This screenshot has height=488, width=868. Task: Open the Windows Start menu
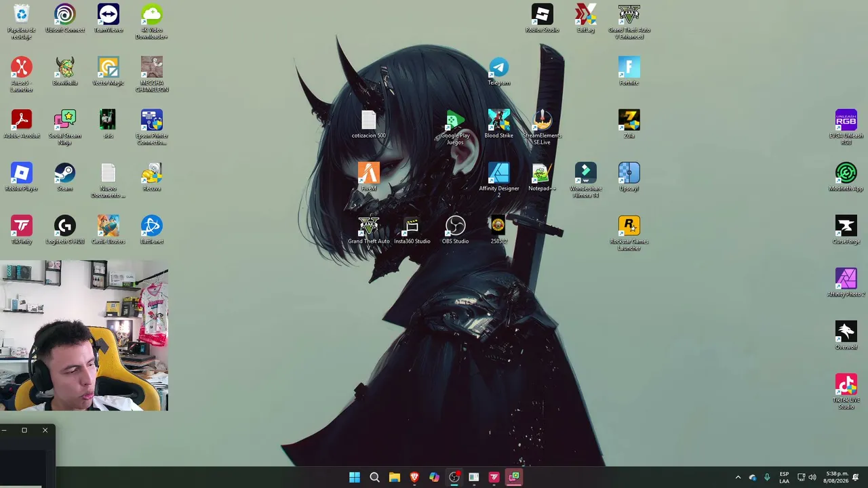pyautogui.click(x=355, y=477)
